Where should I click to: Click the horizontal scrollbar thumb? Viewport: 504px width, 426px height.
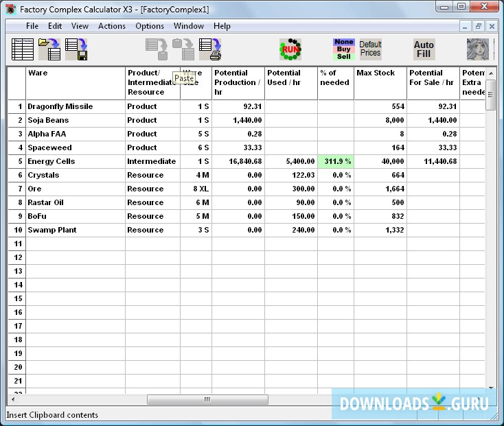[x=207, y=400]
